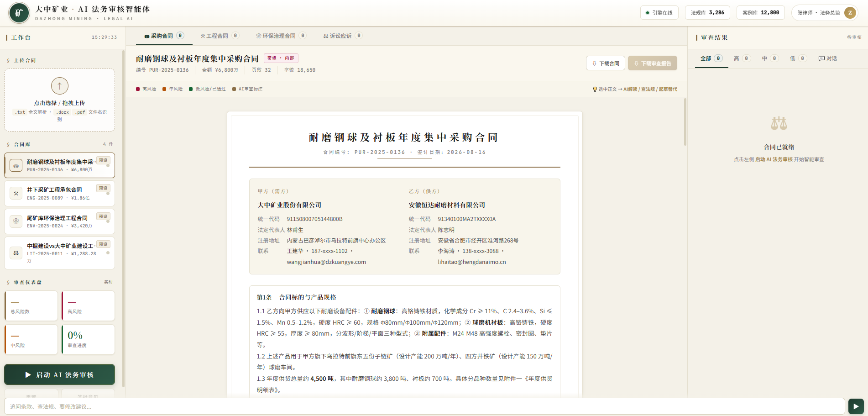868x416 pixels.
Task: Start the 启动 AI 法务审核 review
Action: [60, 374]
